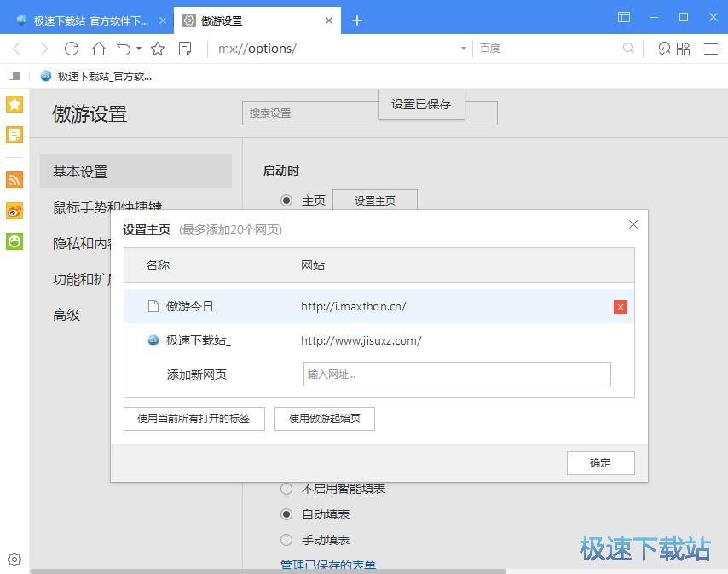
Task: Open the Notes icon in sidebar
Action: 14,135
